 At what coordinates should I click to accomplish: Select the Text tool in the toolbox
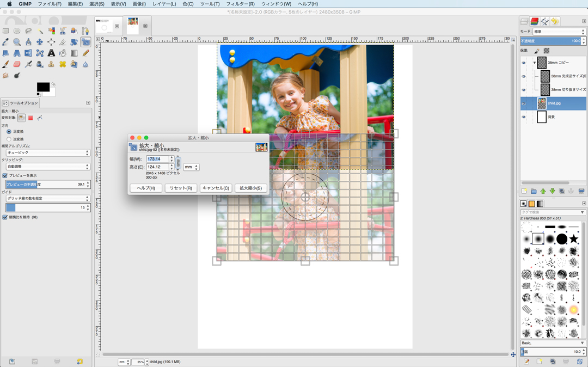click(51, 53)
